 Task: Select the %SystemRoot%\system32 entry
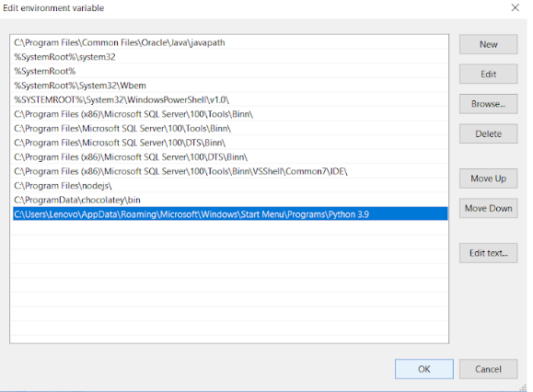click(230, 57)
